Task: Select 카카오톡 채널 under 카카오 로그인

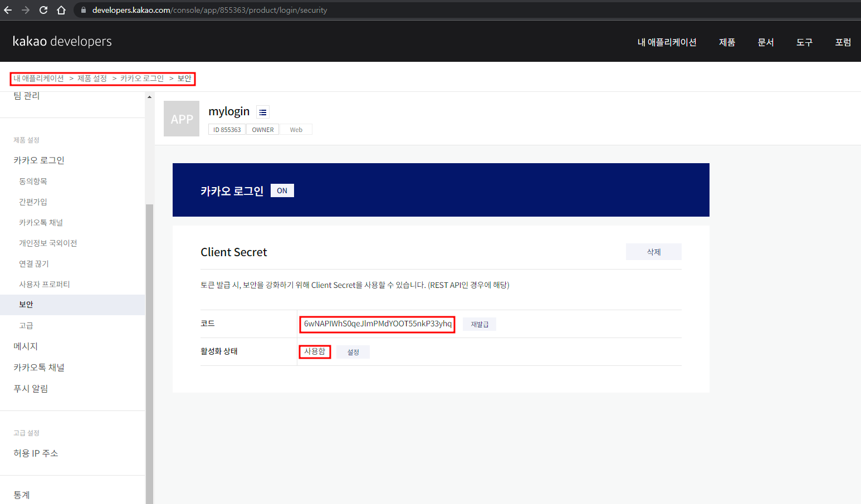Action: click(41, 223)
